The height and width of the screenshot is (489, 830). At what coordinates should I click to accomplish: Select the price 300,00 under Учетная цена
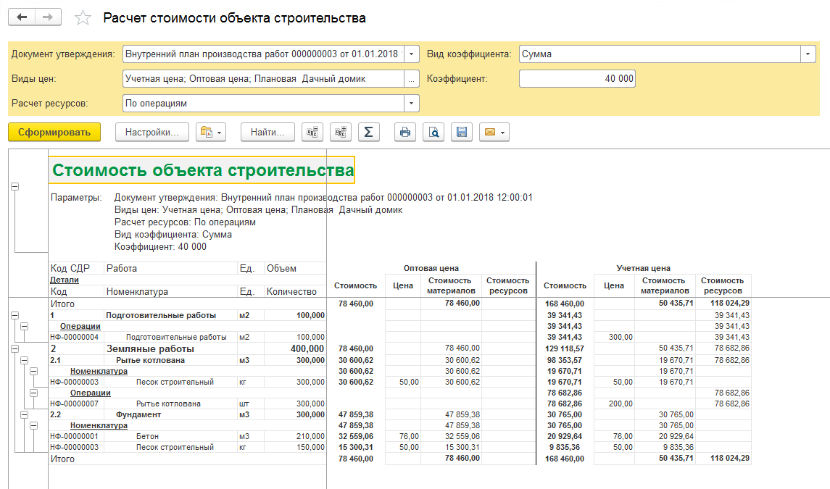[x=620, y=337]
